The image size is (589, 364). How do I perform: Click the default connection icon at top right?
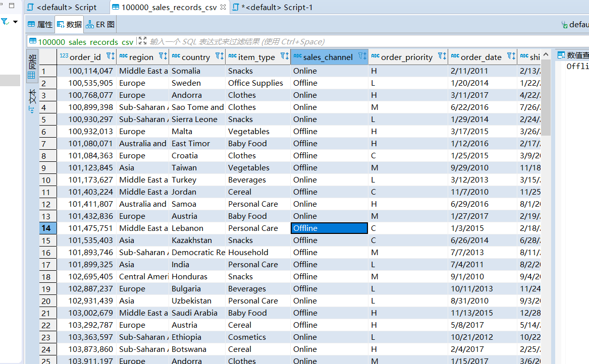coord(565,24)
